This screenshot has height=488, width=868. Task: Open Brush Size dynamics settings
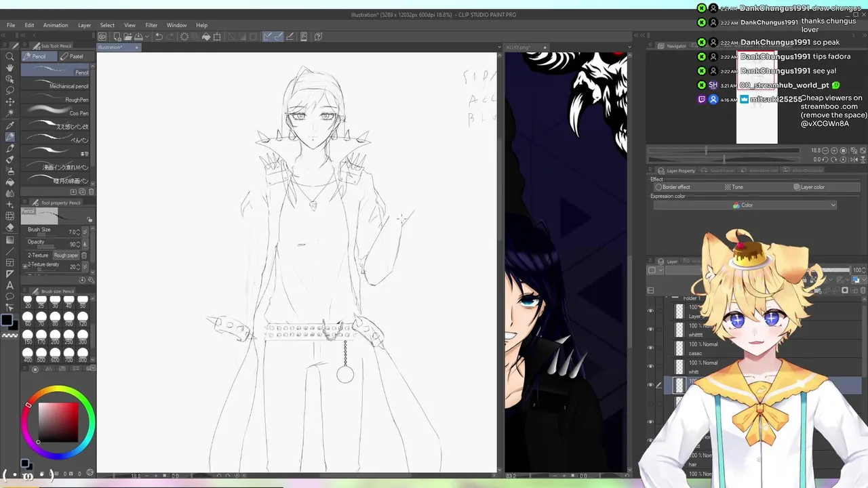(x=85, y=232)
